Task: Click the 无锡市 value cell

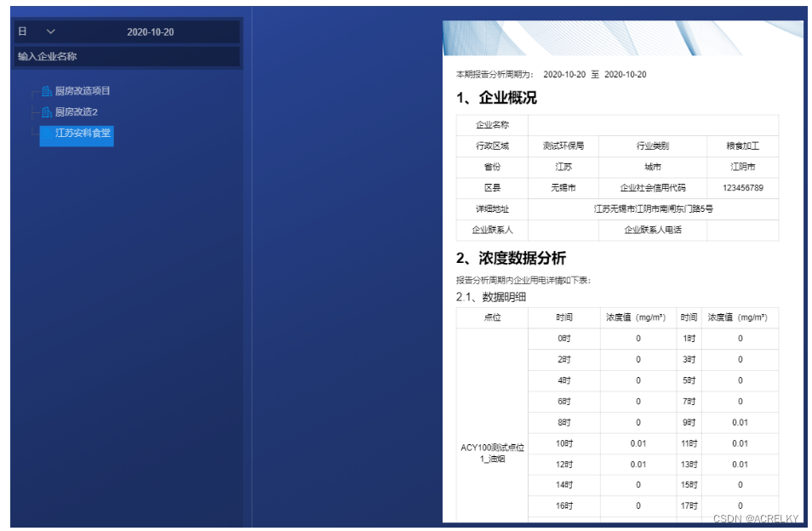Action: tap(563, 188)
